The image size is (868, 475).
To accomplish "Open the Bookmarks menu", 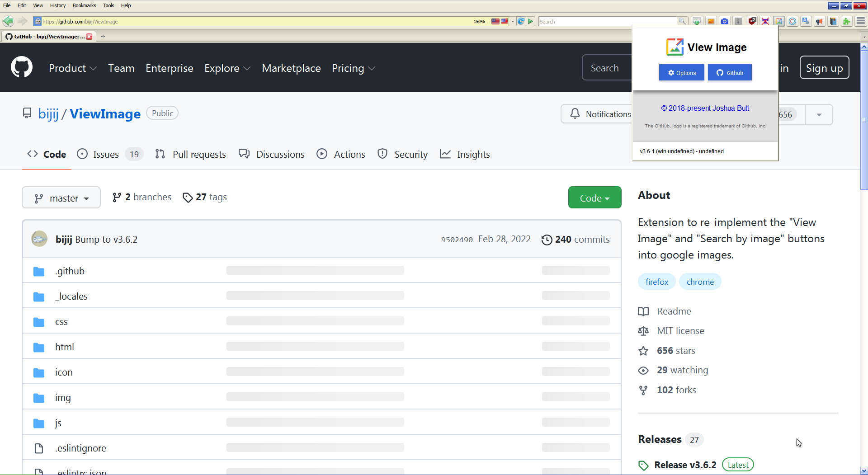I will coord(84,5).
